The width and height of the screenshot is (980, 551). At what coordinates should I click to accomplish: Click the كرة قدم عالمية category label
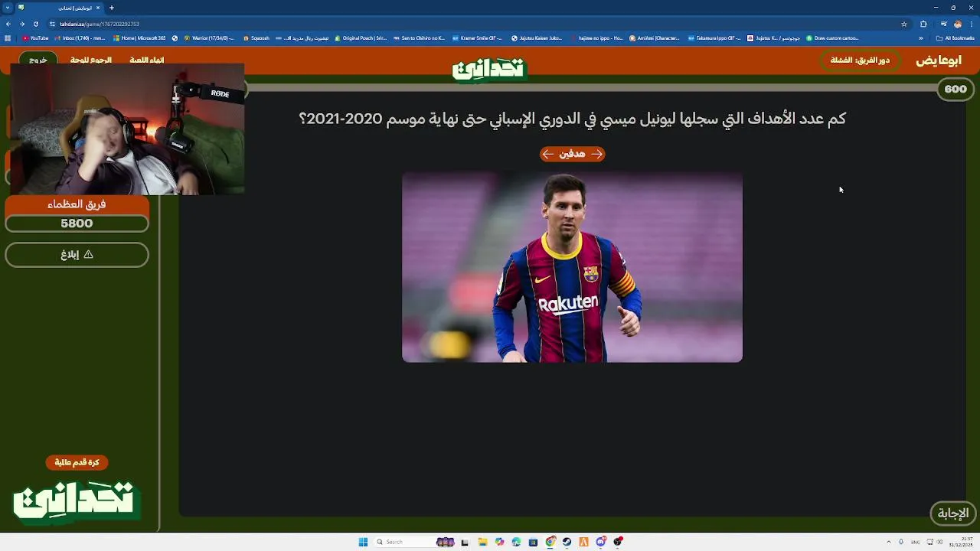pyautogui.click(x=77, y=462)
